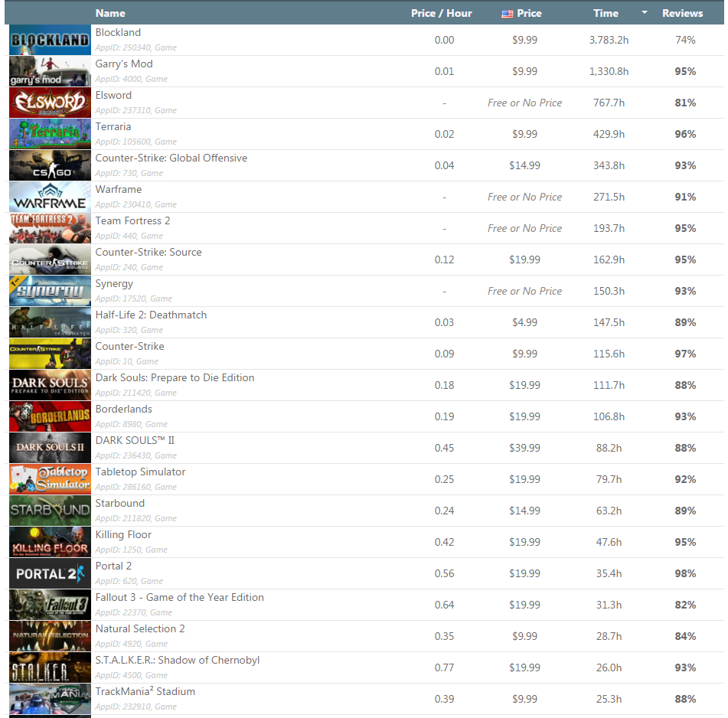Open the TrackMania² Stadium title link
The height and width of the screenshot is (718, 728).
click(x=145, y=691)
